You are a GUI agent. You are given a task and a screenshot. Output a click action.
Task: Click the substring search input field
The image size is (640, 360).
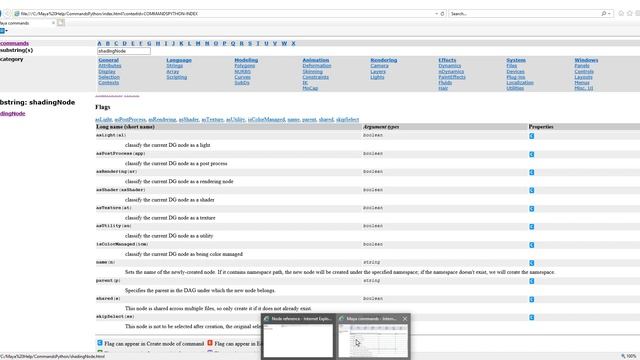pyautogui.click(x=124, y=51)
